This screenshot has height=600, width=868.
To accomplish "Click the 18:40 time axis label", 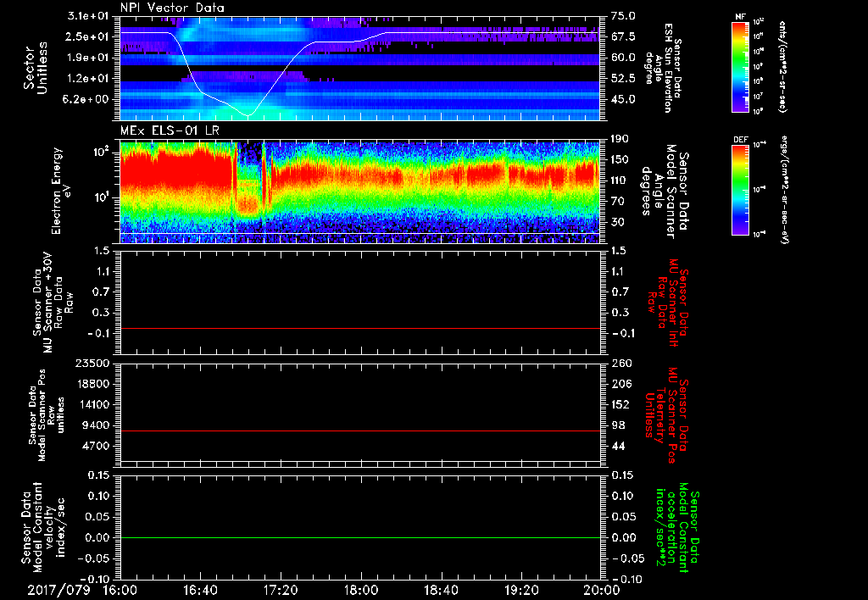I will tap(441, 590).
